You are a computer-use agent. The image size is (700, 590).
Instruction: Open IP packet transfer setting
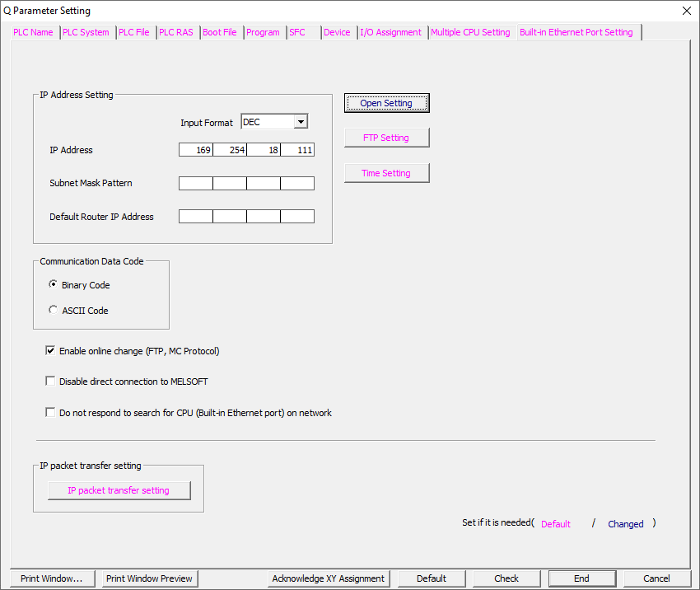[x=119, y=490]
